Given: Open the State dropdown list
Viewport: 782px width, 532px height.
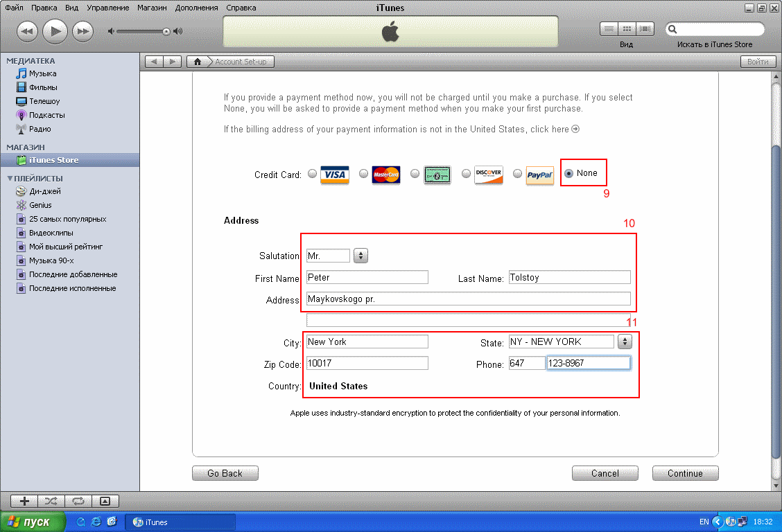Looking at the screenshot, I should (x=625, y=342).
